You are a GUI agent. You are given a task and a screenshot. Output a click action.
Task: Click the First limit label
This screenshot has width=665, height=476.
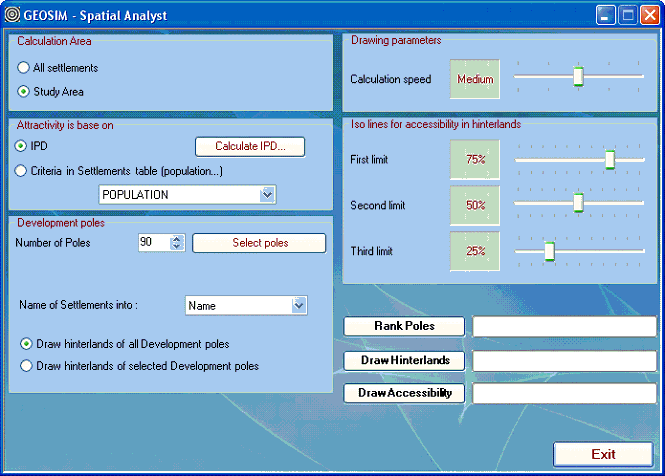[369, 160]
